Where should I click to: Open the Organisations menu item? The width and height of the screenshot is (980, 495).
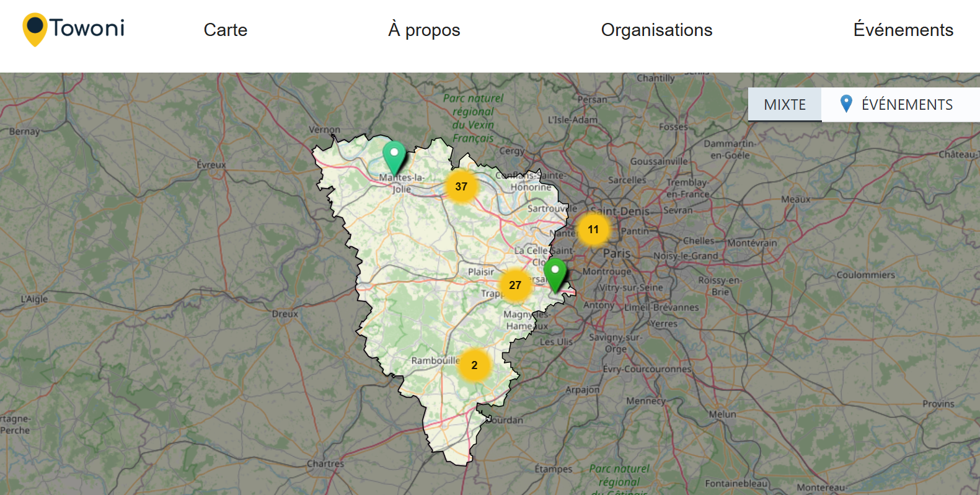point(656,30)
